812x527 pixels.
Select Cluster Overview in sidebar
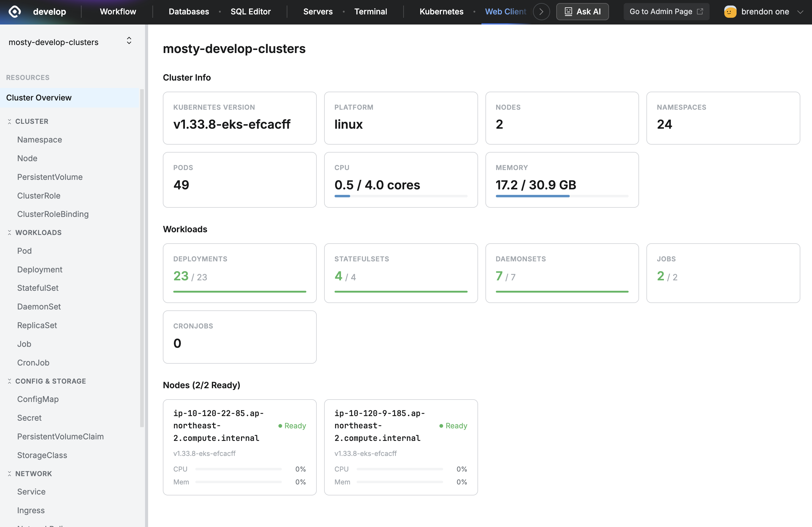(x=70, y=98)
